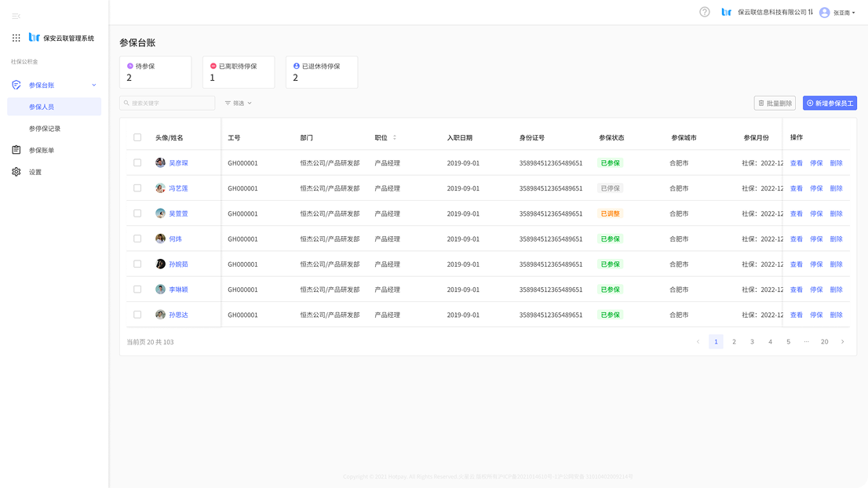
Task: Open the app grid launcher icon
Action: pos(16,38)
